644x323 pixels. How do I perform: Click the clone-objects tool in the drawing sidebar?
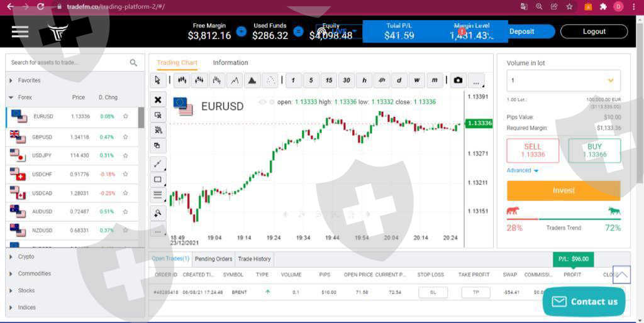[158, 146]
